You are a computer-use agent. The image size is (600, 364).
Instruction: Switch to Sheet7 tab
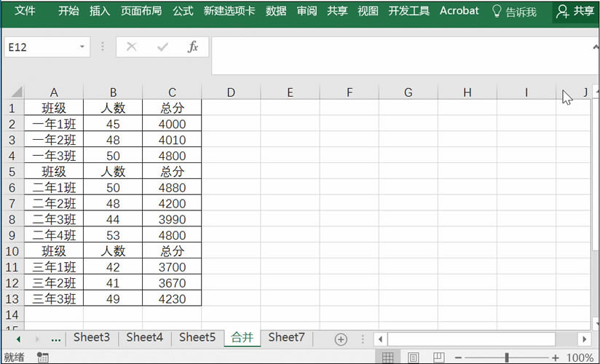pos(286,337)
